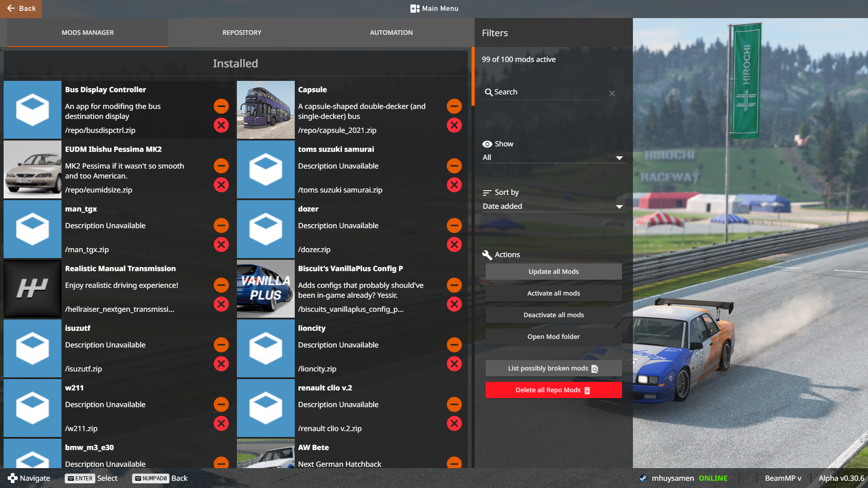Viewport: 868px width, 488px height.
Task: Select man_tgx mod title
Action: pos(81,209)
